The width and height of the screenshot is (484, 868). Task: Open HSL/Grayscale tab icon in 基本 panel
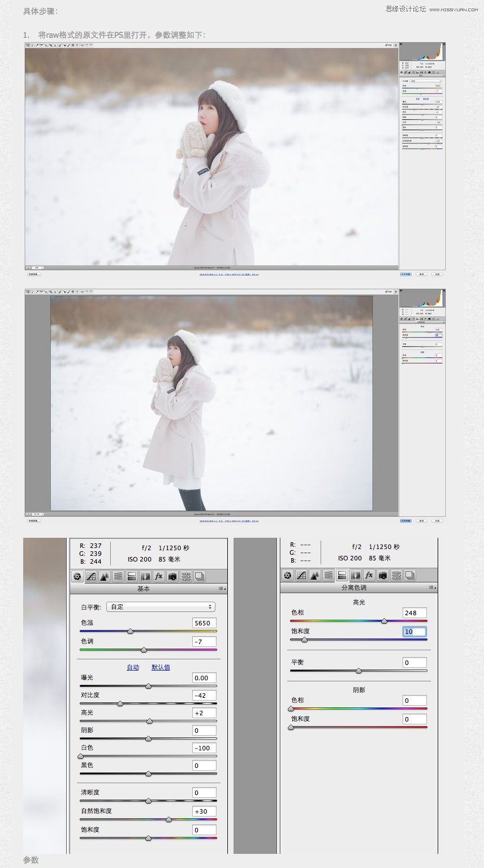(118, 576)
